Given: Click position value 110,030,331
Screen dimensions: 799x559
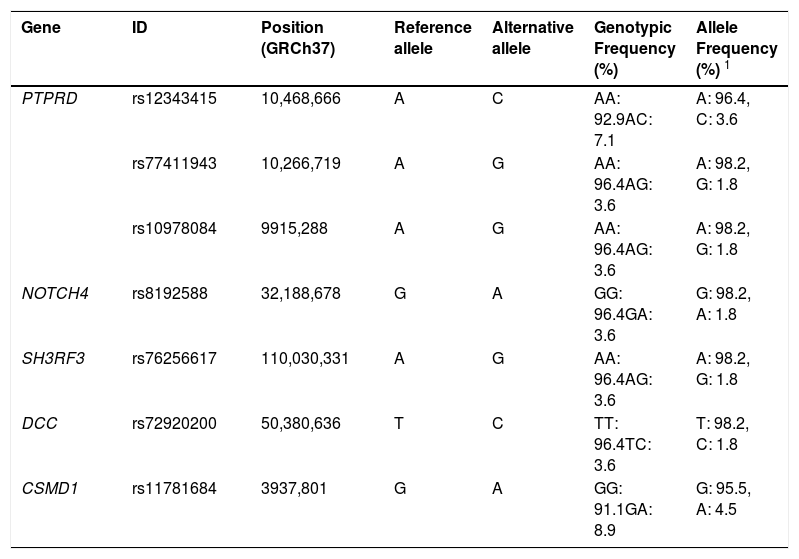Looking at the screenshot, I should [x=305, y=358].
